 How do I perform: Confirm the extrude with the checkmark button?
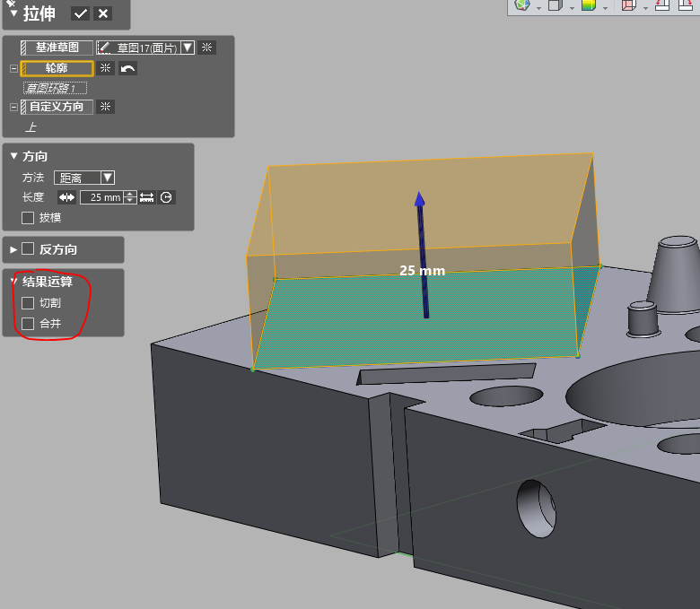[81, 13]
